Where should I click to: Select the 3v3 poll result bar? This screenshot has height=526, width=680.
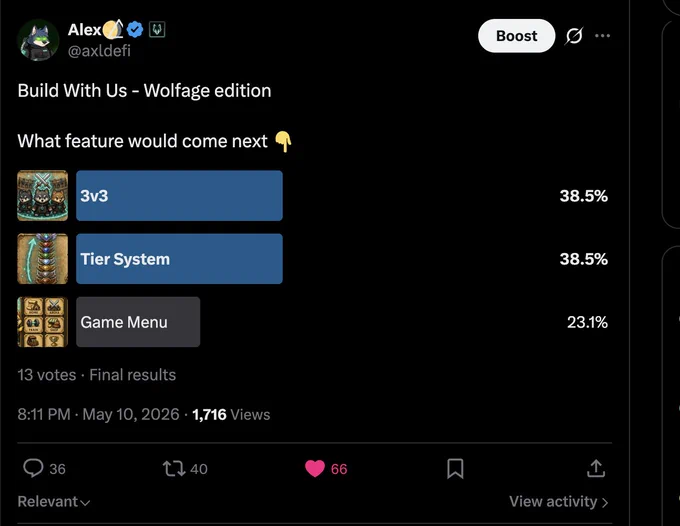[x=180, y=196]
